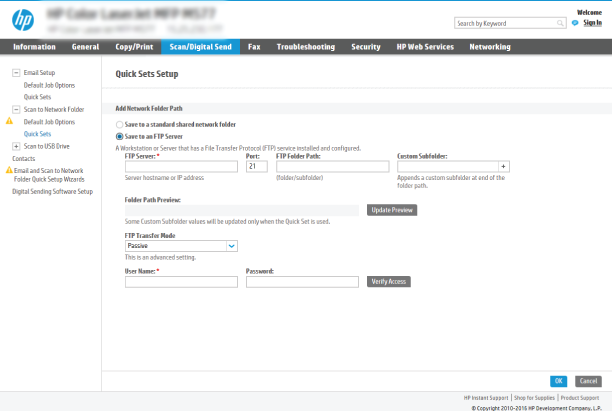Select Save to an FTP Server option
This screenshot has height=411, width=612.
(x=121, y=136)
